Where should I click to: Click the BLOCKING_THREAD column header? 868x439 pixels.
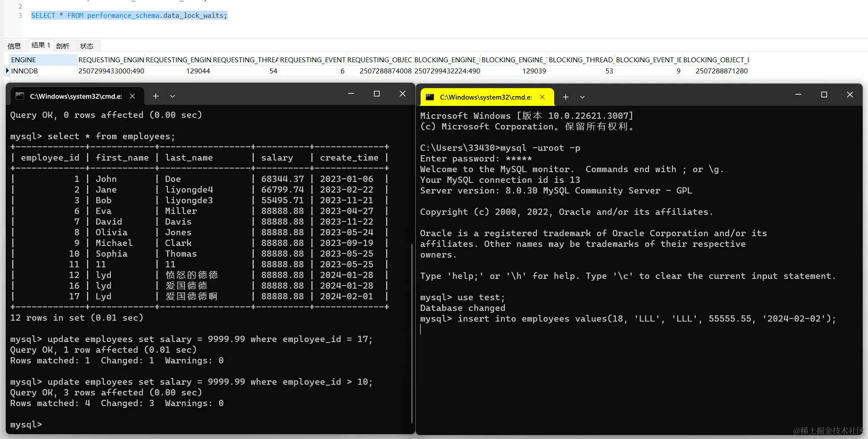581,60
